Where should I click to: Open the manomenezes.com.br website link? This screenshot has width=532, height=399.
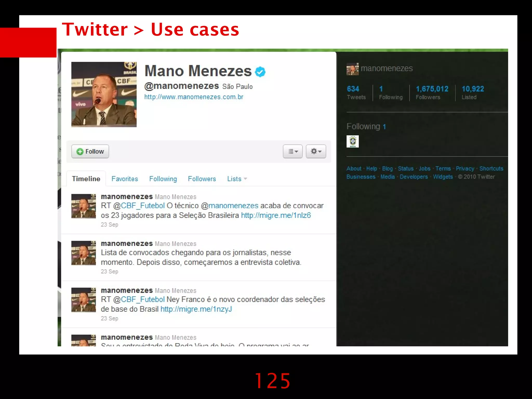pyautogui.click(x=194, y=97)
